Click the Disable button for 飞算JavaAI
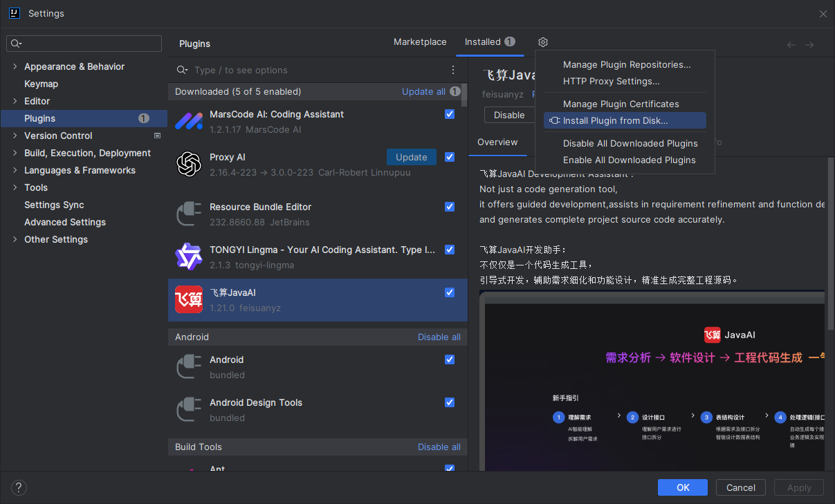 [510, 115]
